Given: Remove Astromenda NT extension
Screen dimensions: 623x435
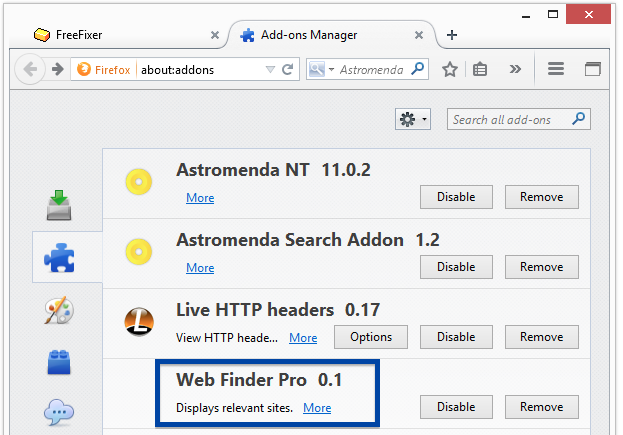Looking at the screenshot, I should [x=542, y=197].
